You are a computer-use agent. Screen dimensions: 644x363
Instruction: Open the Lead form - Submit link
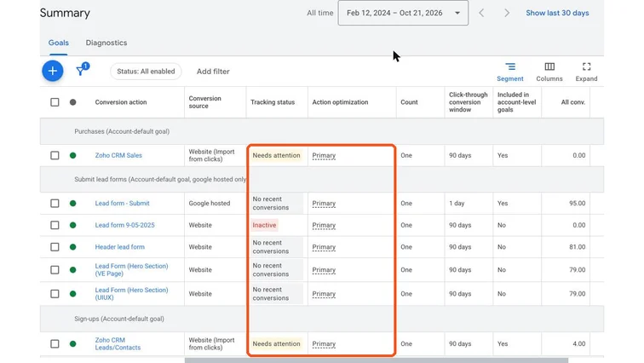(122, 204)
